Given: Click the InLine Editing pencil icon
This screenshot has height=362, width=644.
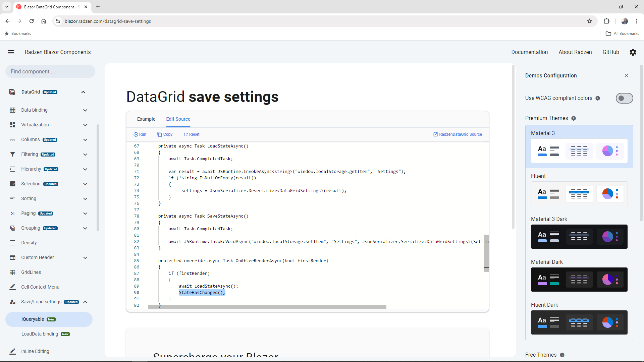Looking at the screenshot, I should coord(12,351).
